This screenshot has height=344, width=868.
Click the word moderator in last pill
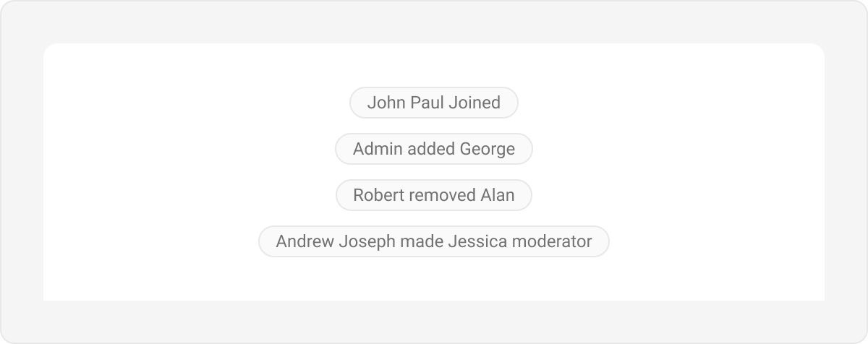(x=552, y=241)
